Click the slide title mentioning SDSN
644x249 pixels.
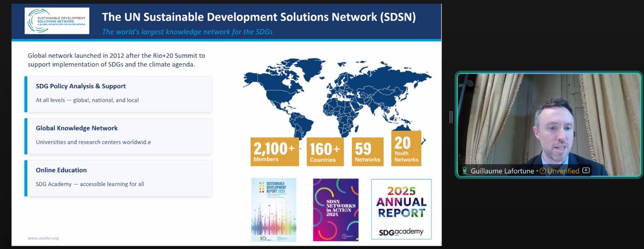259,17
